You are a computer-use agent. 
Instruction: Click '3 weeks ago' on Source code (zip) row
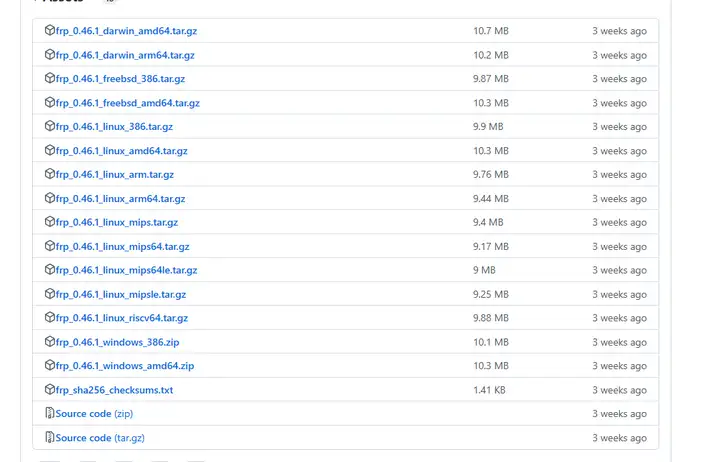619,414
